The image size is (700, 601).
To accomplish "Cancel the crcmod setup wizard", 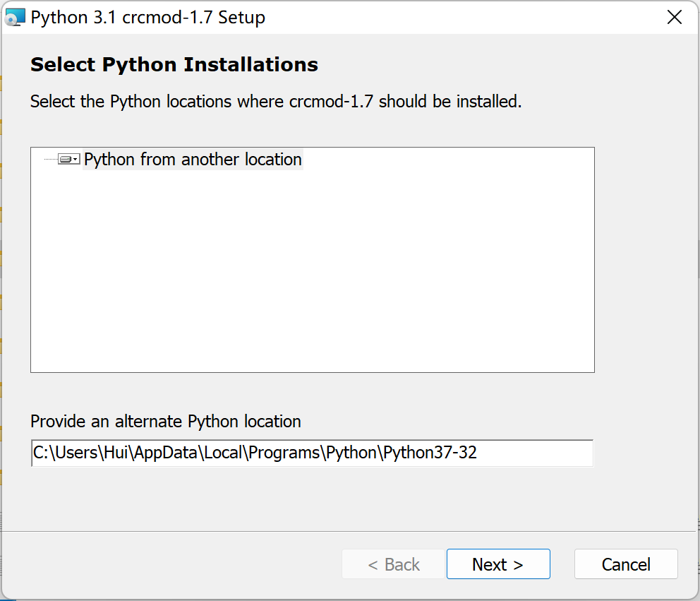I will pyautogui.click(x=626, y=564).
